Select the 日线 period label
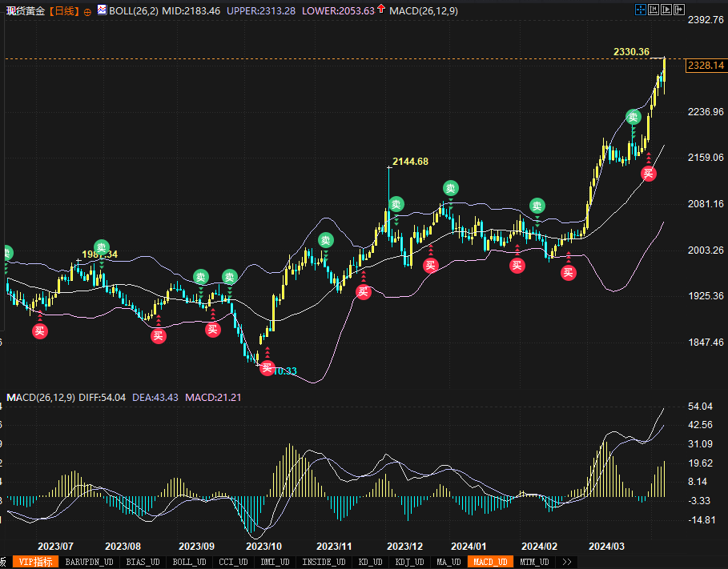This screenshot has width=728, height=569. coord(64,11)
